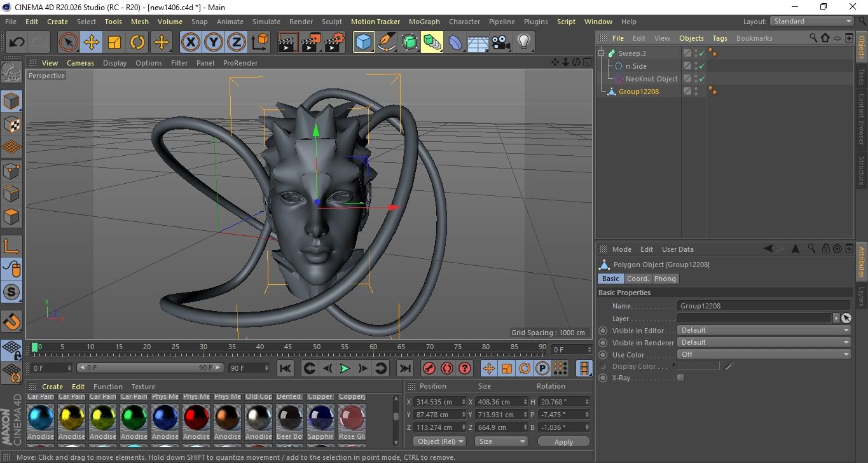868x463 pixels.
Task: Open the MoGraph menu
Action: 424,22
